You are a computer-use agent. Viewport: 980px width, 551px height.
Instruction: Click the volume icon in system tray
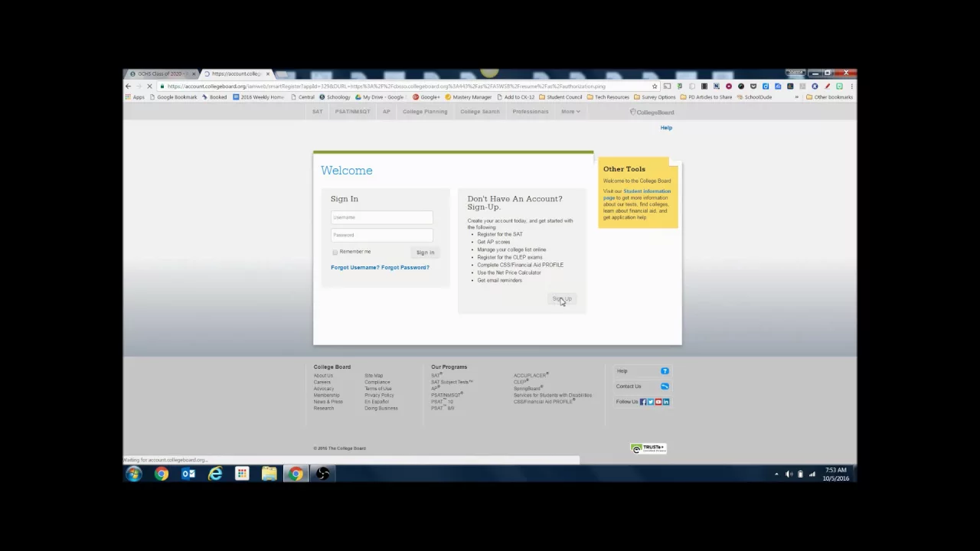coord(789,474)
